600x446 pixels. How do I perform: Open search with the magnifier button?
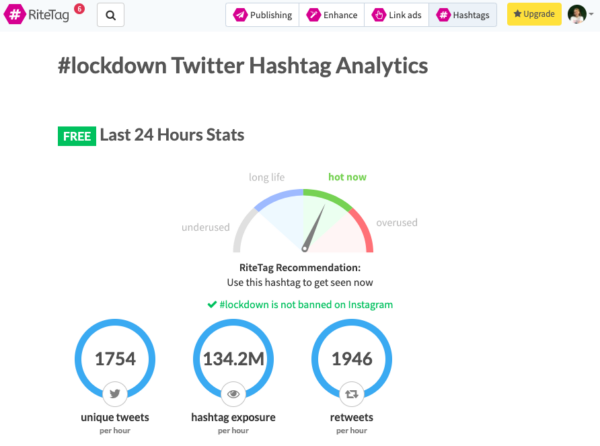pos(111,15)
